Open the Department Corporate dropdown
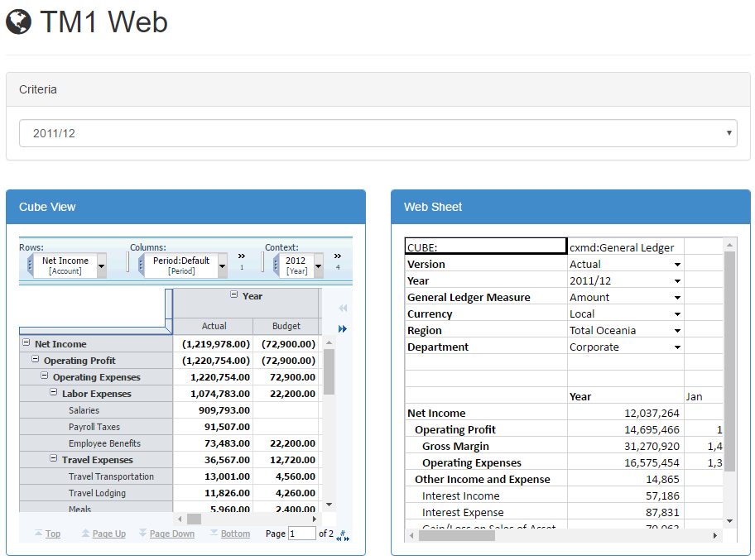The height and width of the screenshot is (560, 755). [677, 347]
